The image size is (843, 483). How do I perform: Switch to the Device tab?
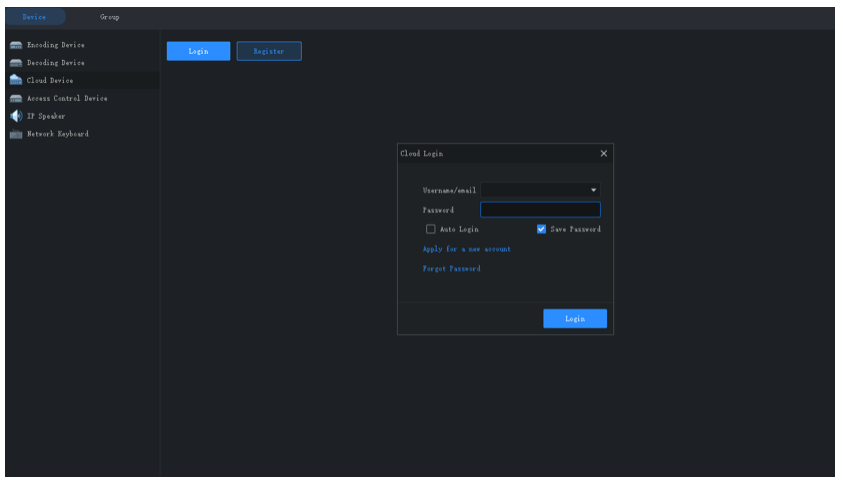35,17
